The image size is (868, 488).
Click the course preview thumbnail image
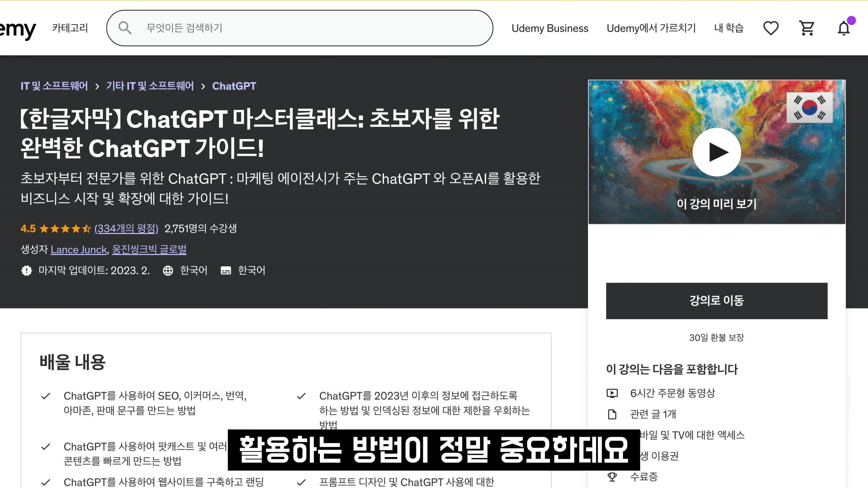717,152
